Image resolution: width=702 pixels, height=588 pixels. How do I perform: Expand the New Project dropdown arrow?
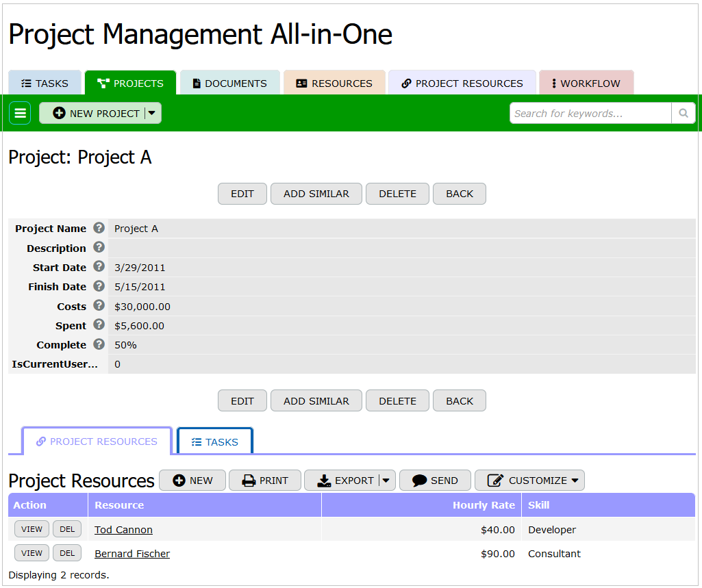pyautogui.click(x=152, y=113)
